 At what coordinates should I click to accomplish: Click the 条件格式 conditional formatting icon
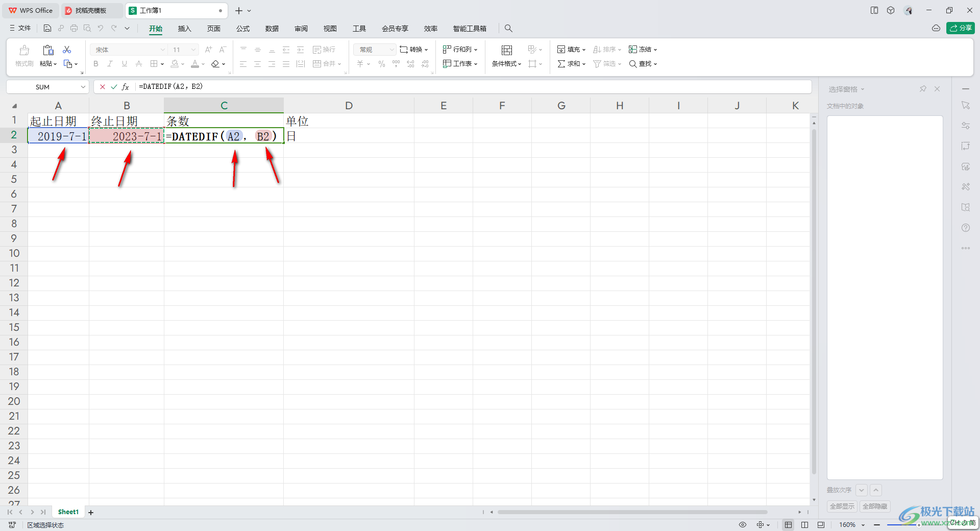(507, 50)
